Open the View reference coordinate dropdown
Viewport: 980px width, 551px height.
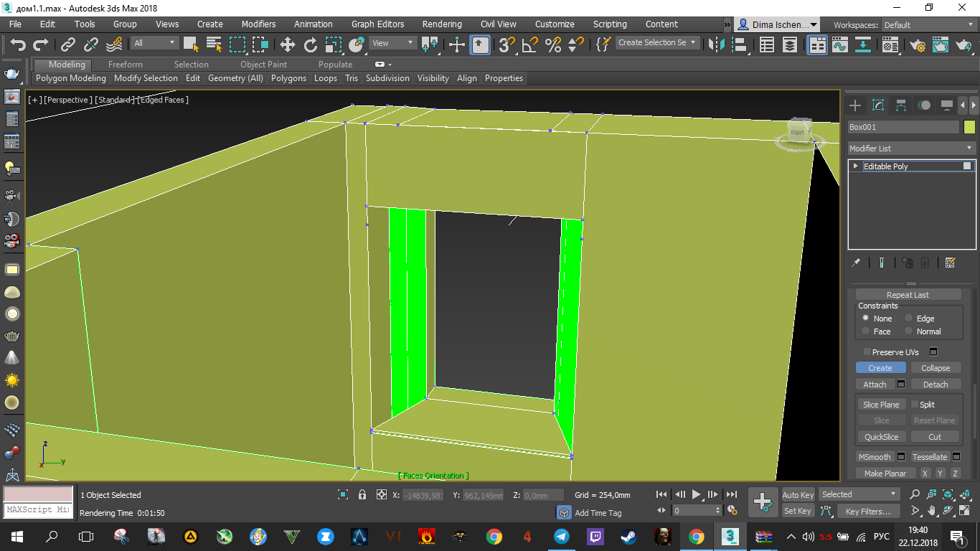(393, 43)
